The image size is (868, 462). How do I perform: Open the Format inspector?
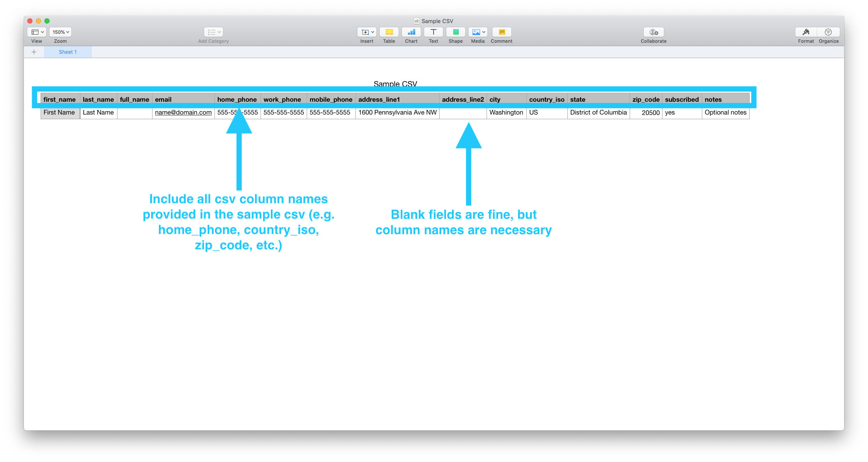click(x=806, y=32)
